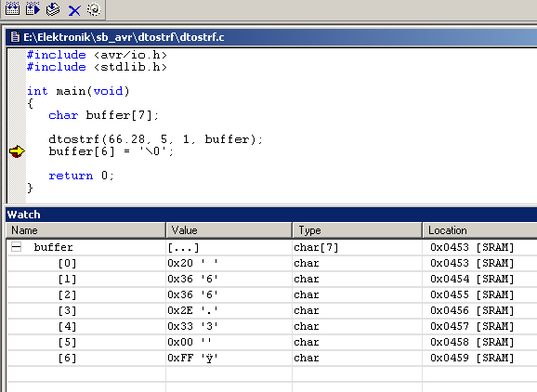This screenshot has height=392, width=537.
Task: Click the document icon in dtostrf.c title bar
Action: [15, 37]
